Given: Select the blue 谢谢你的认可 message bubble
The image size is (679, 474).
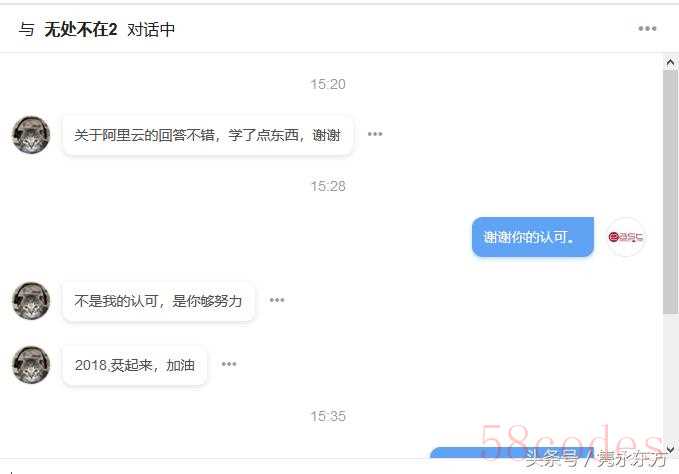Looking at the screenshot, I should click(x=533, y=237).
